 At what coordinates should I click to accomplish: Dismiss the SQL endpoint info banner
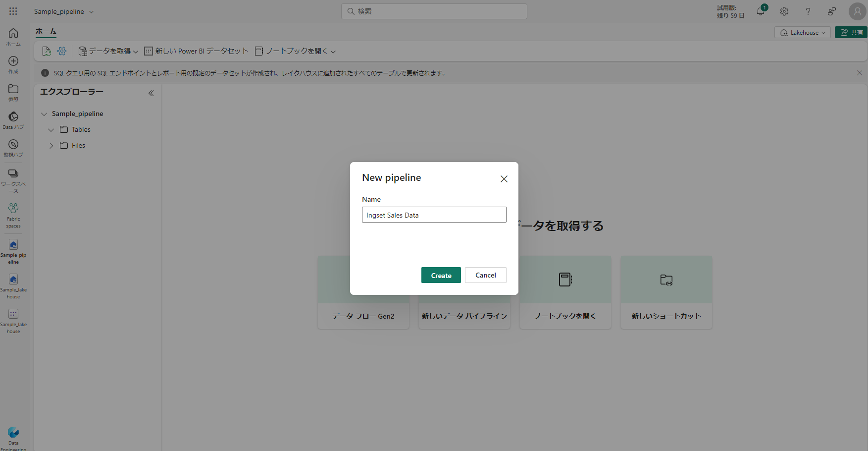pyautogui.click(x=860, y=73)
